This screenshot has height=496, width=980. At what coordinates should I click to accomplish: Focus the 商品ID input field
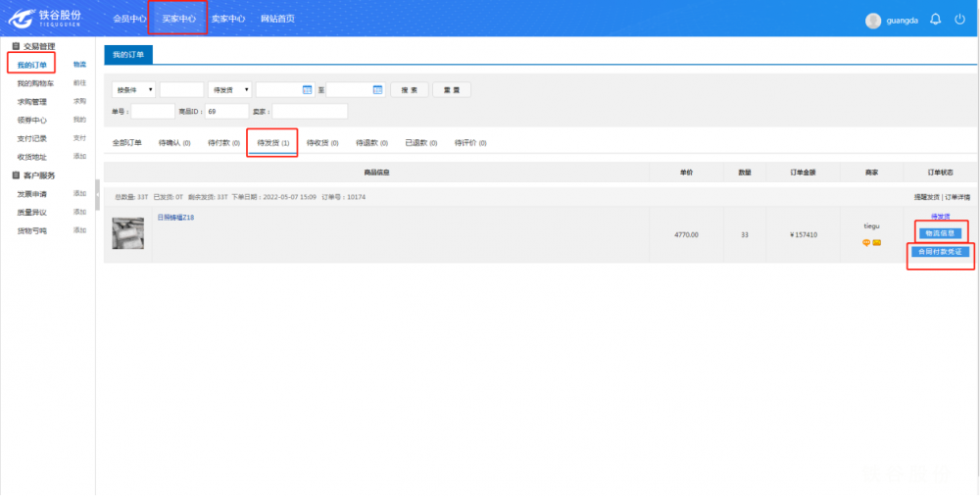click(226, 112)
